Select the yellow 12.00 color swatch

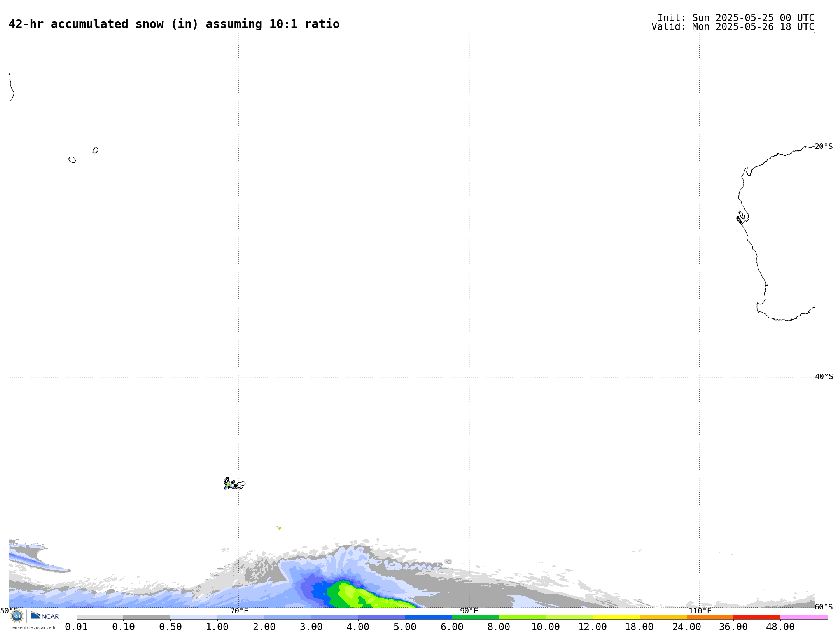[x=616, y=617]
